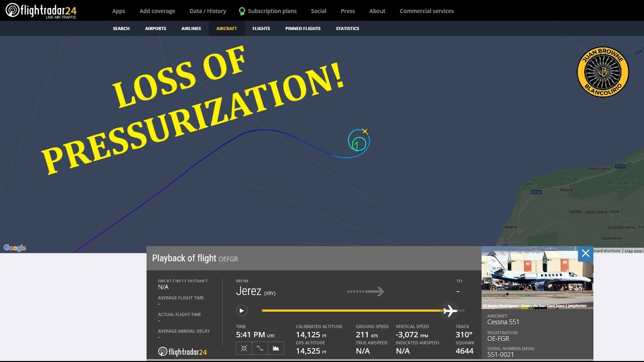
Task: Click the Subscription plans badge icon
Action: point(242,11)
